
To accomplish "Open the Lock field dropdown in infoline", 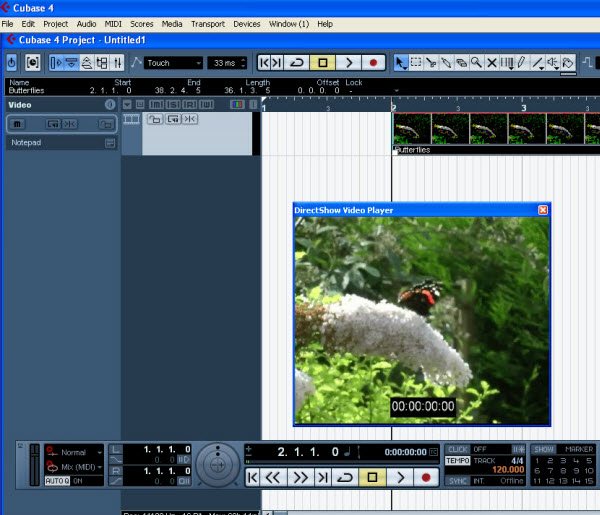I will pos(396,91).
